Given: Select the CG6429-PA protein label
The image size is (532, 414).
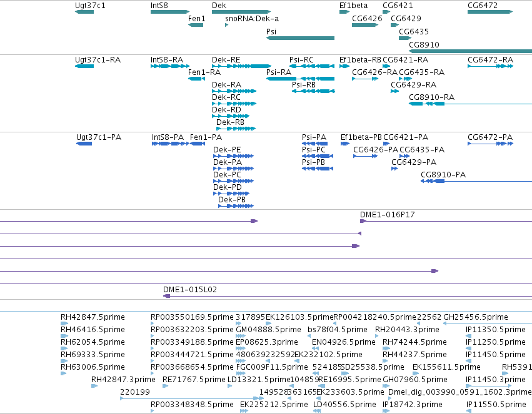Looking at the screenshot, I should click(414, 162).
